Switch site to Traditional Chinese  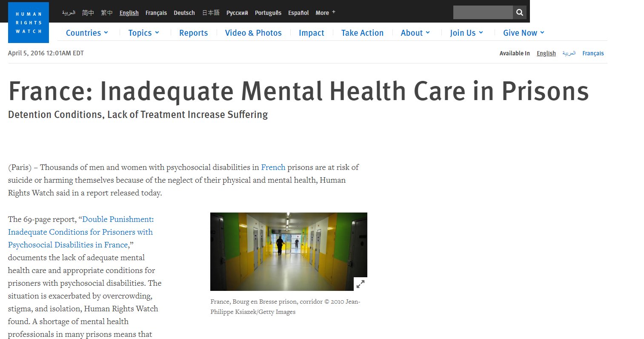107,13
